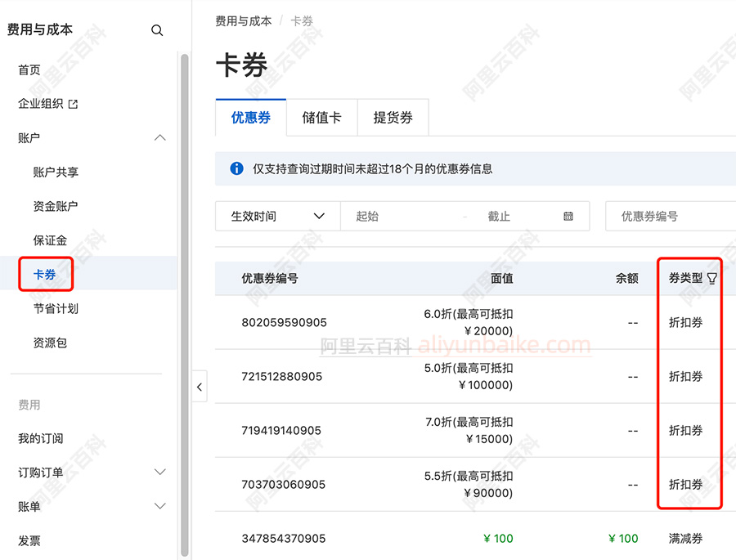Expand the 账单 section
Viewport: 736px width, 560px height.
tap(160, 506)
